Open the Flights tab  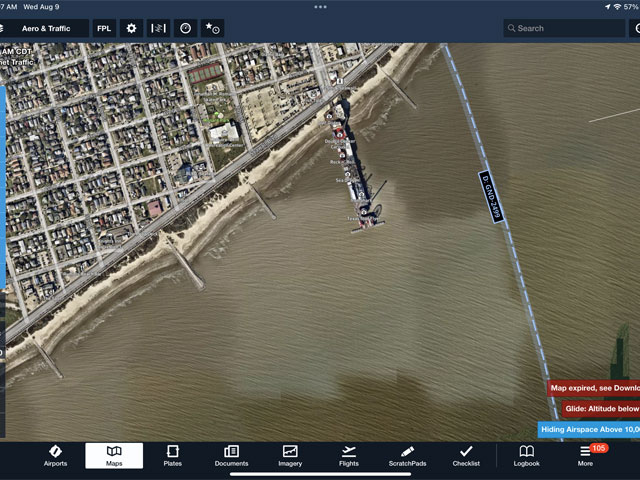click(x=349, y=456)
